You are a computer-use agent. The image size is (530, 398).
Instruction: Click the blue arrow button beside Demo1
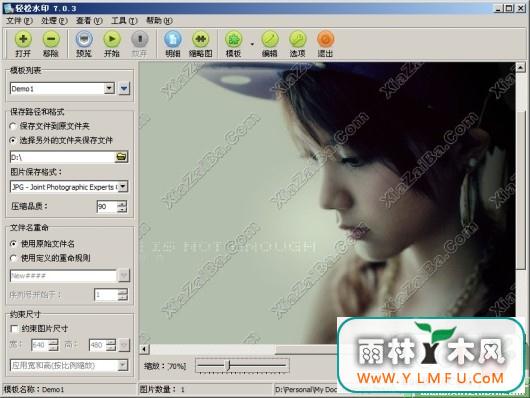point(124,89)
